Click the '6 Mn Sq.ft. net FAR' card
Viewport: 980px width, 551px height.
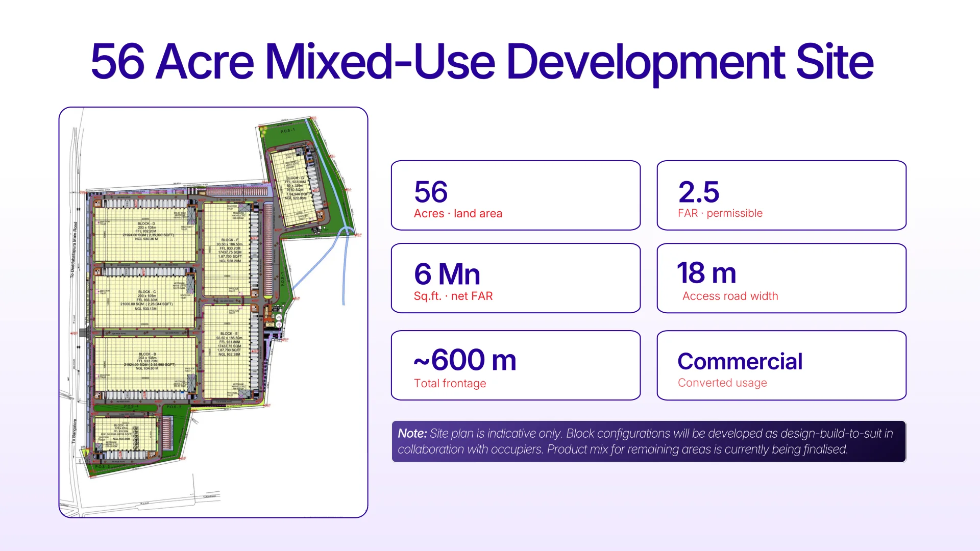click(516, 278)
